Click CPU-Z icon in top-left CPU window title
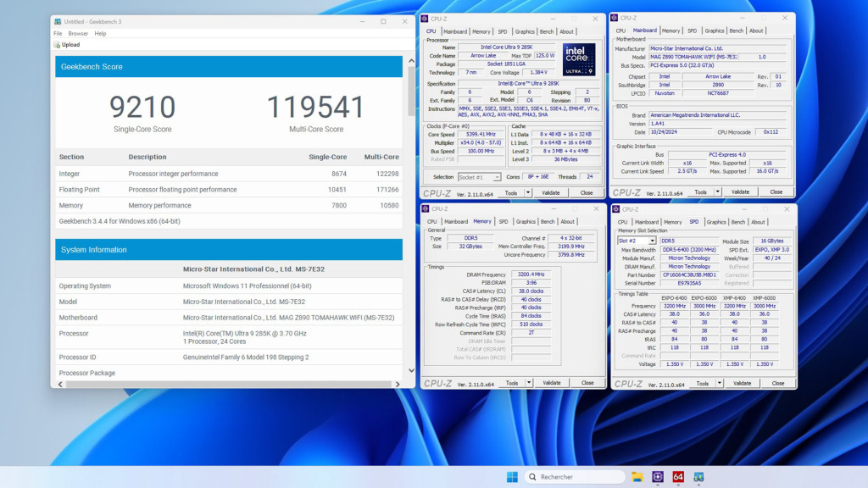Image resolution: width=868 pixels, height=488 pixels. click(425, 19)
